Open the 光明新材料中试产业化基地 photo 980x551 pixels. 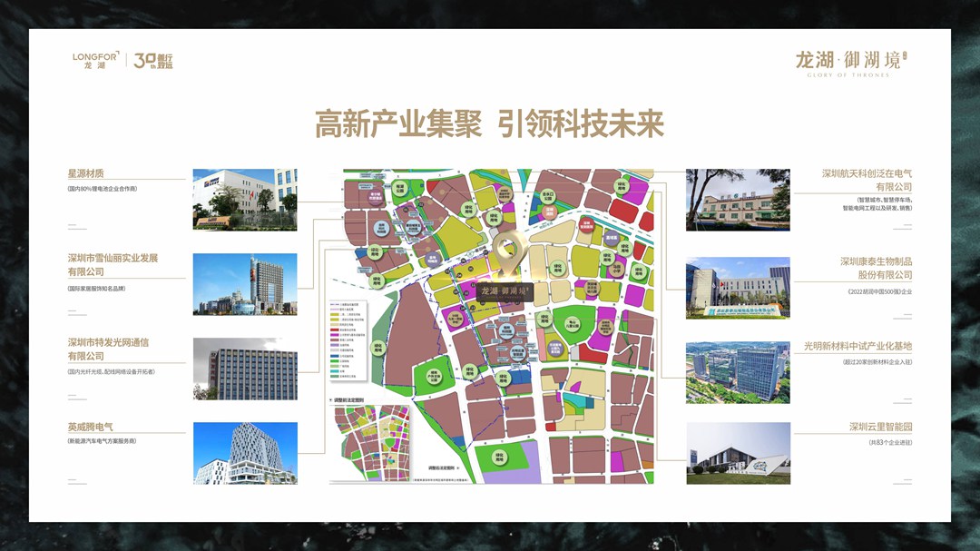737,372
